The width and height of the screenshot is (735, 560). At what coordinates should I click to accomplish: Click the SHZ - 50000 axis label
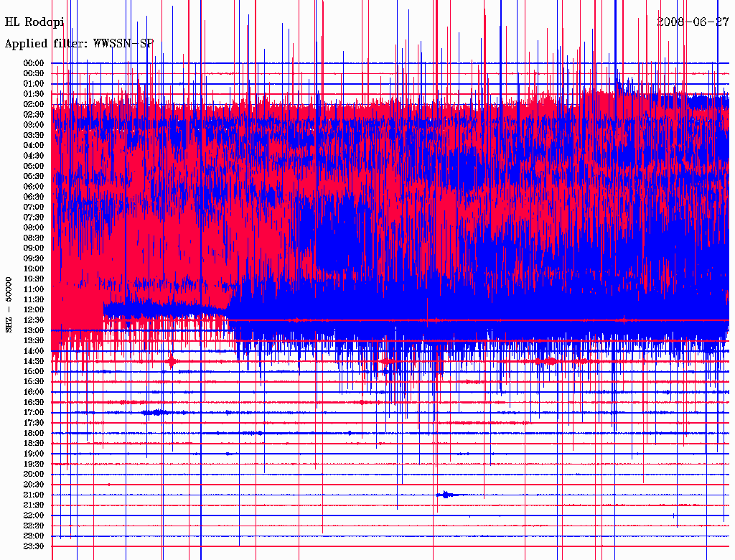coord(9,304)
